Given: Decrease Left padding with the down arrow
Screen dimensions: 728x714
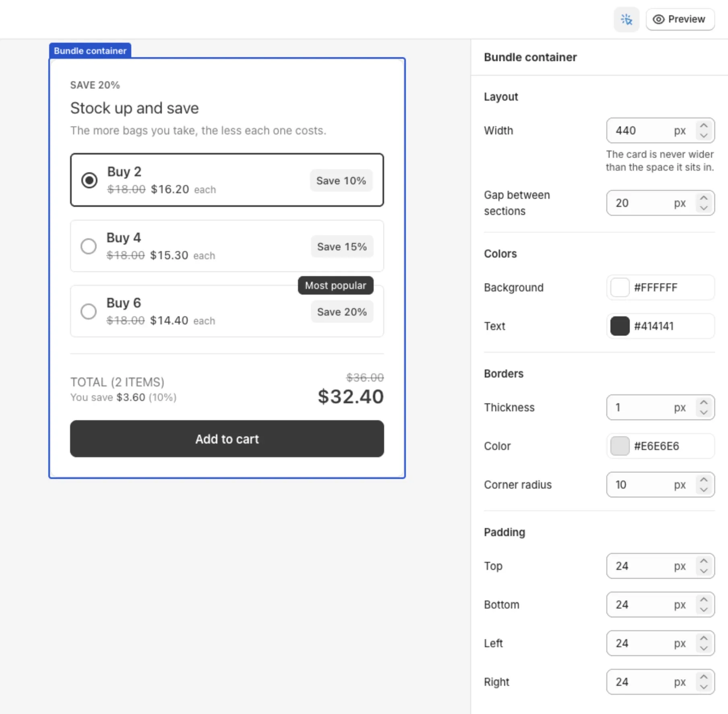Looking at the screenshot, I should point(704,648).
